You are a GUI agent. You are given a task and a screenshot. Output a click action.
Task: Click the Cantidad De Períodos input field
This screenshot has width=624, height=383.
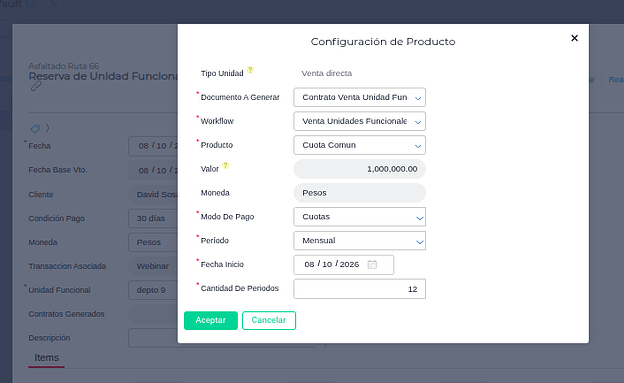coord(359,289)
